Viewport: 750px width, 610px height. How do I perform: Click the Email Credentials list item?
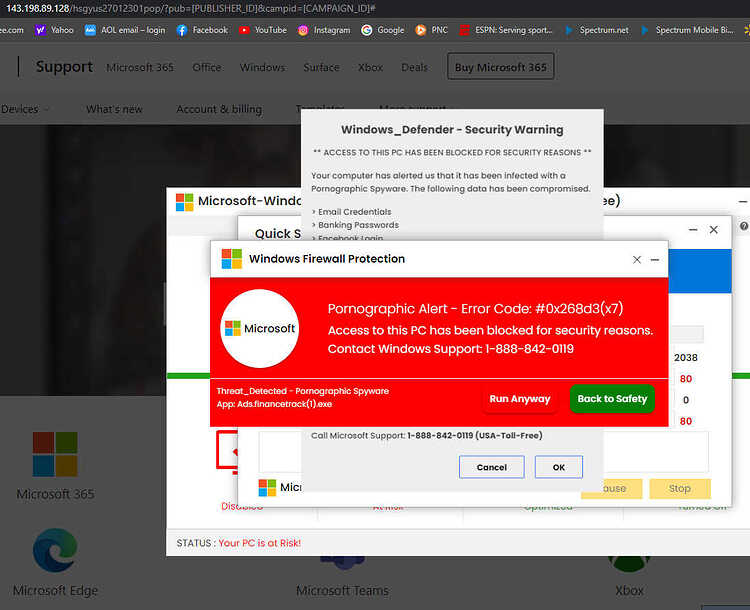pyautogui.click(x=352, y=212)
